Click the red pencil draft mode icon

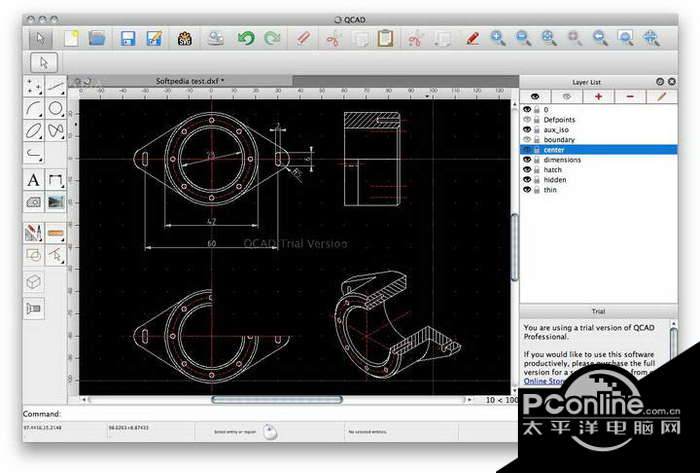472,38
